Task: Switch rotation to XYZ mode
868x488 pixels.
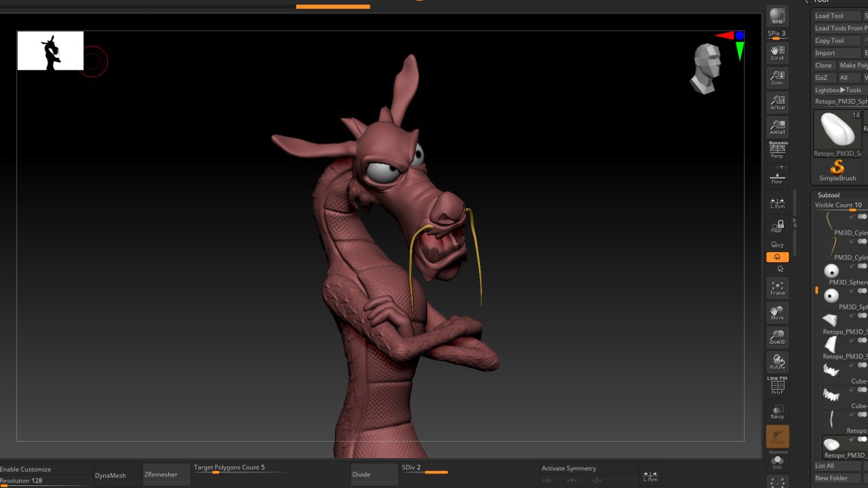Action: point(777,245)
